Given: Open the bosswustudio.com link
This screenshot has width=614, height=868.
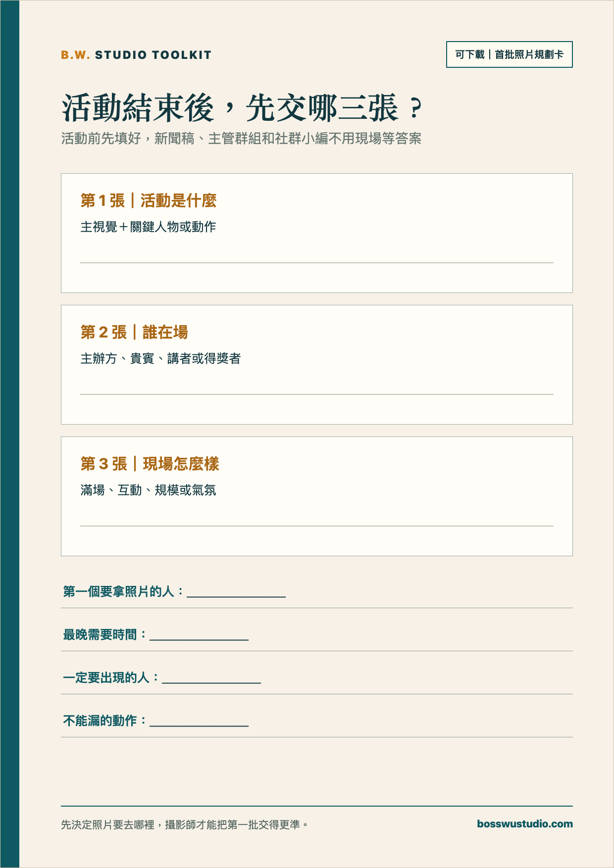Looking at the screenshot, I should (525, 824).
